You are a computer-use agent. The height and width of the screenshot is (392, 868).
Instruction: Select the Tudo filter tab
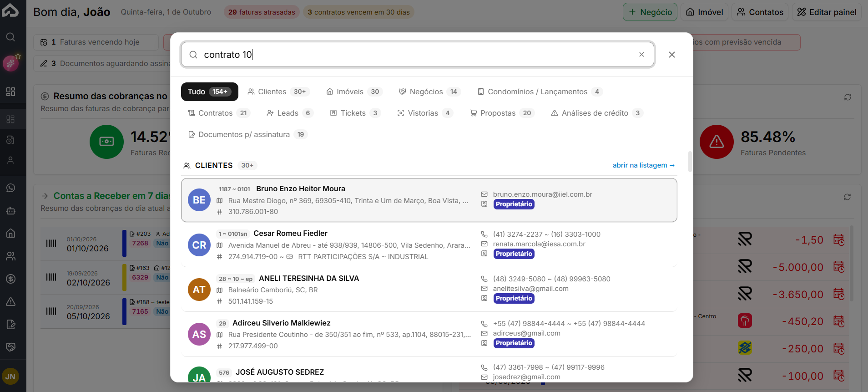point(210,92)
